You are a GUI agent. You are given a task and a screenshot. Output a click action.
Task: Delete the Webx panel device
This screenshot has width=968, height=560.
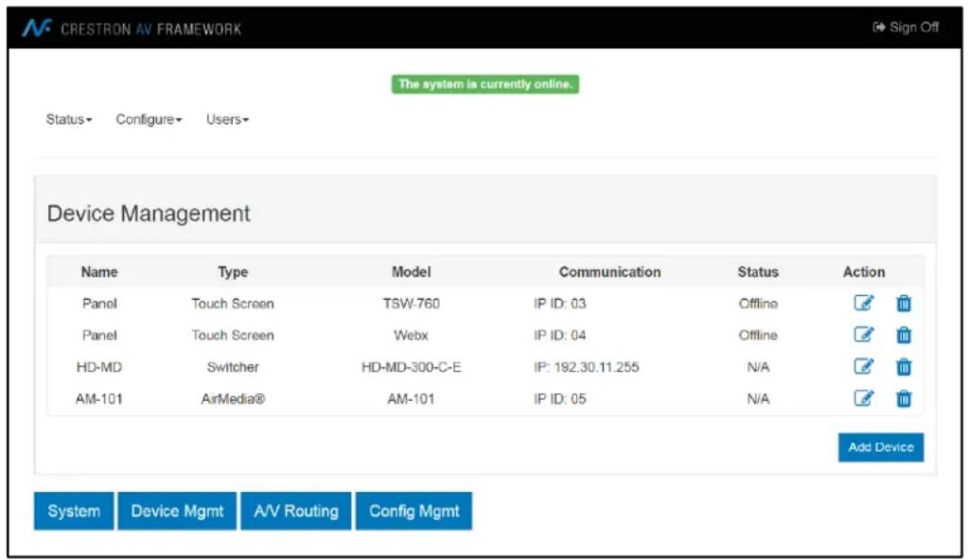[903, 335]
